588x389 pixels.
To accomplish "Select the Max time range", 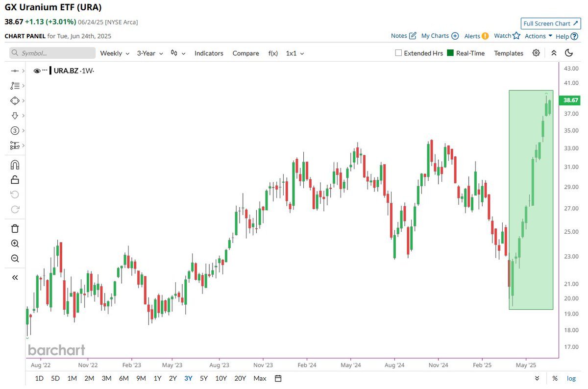I will click(260, 378).
